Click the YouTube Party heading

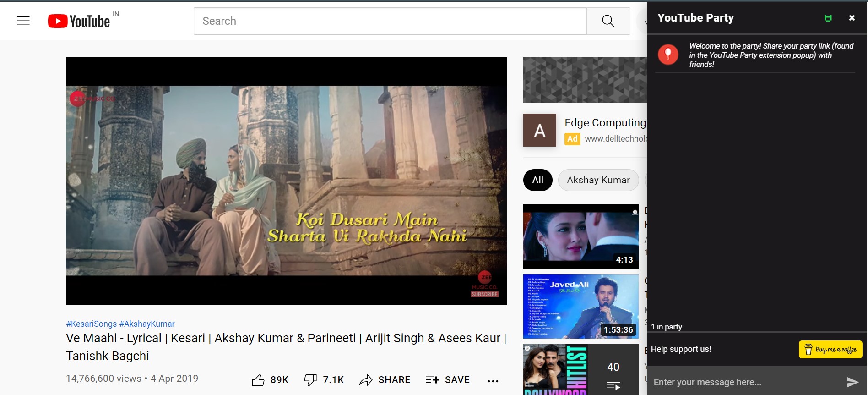point(695,18)
